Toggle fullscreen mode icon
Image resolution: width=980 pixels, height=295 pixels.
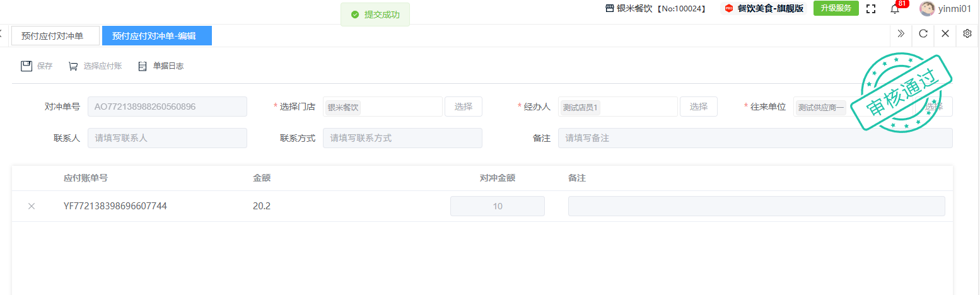click(871, 9)
